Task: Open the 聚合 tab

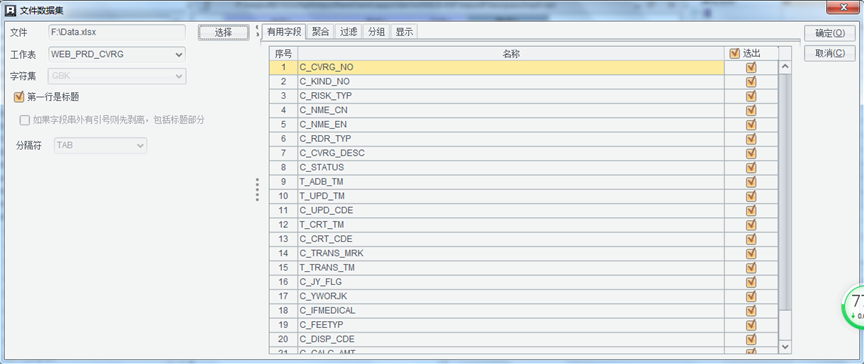Action: point(320,32)
